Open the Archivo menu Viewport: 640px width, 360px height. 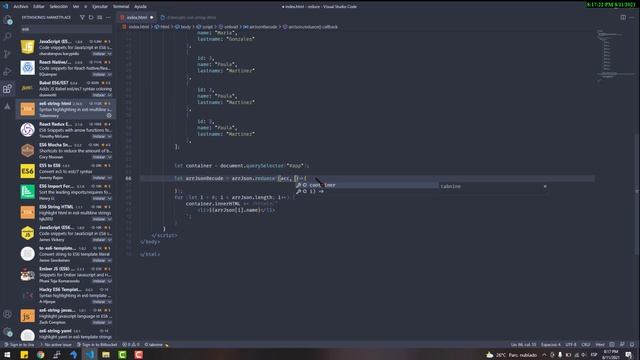point(20,7)
